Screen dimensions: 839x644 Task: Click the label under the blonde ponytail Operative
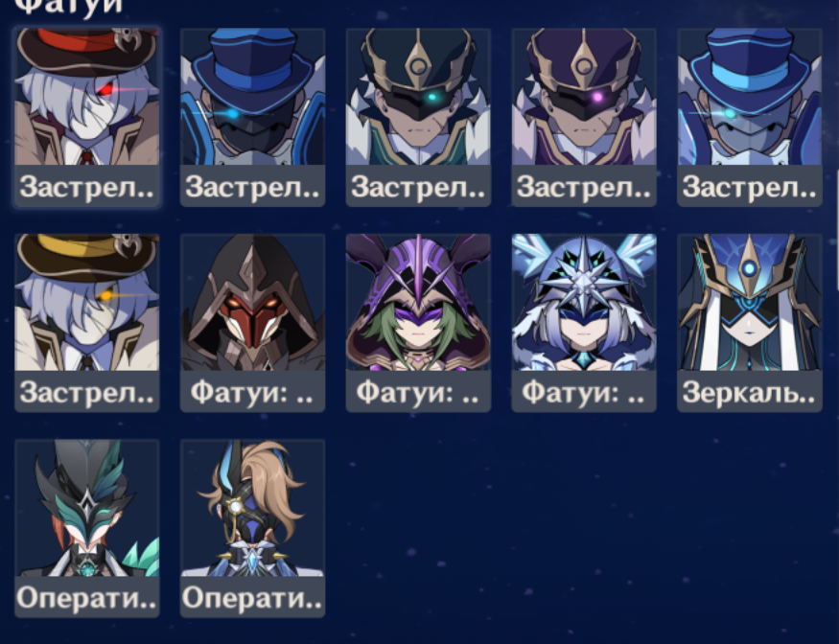(x=252, y=597)
